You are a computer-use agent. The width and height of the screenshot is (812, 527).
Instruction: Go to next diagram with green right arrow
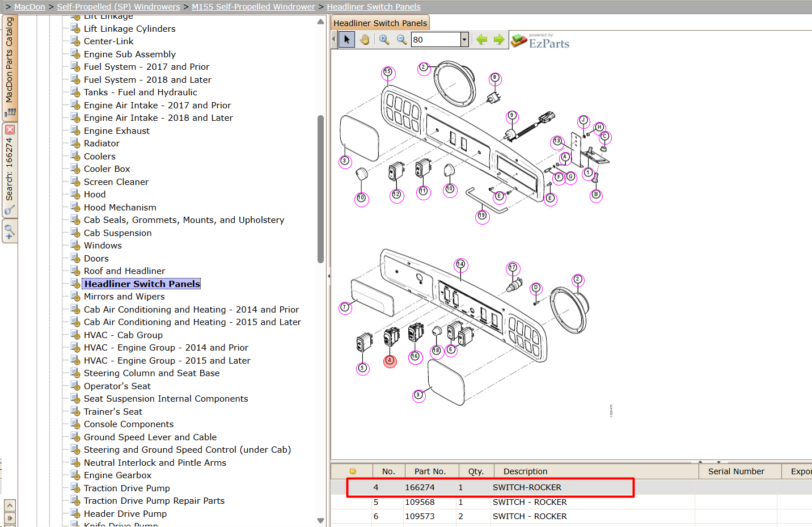(499, 39)
